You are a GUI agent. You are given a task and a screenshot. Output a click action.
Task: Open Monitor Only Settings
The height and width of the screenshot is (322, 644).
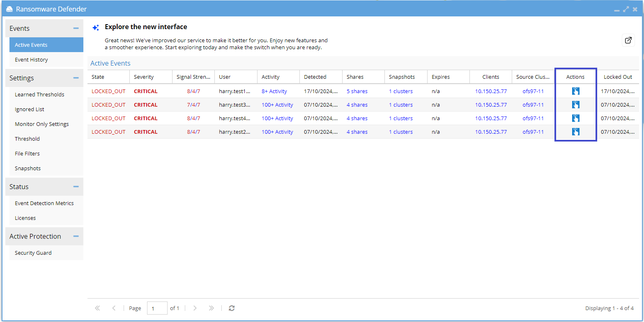point(46,124)
